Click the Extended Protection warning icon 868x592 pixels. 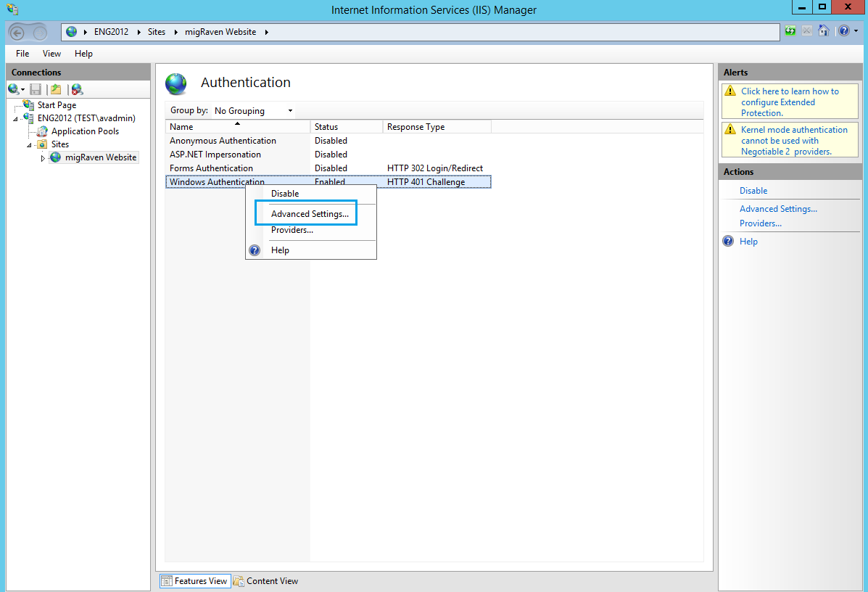tap(730, 91)
